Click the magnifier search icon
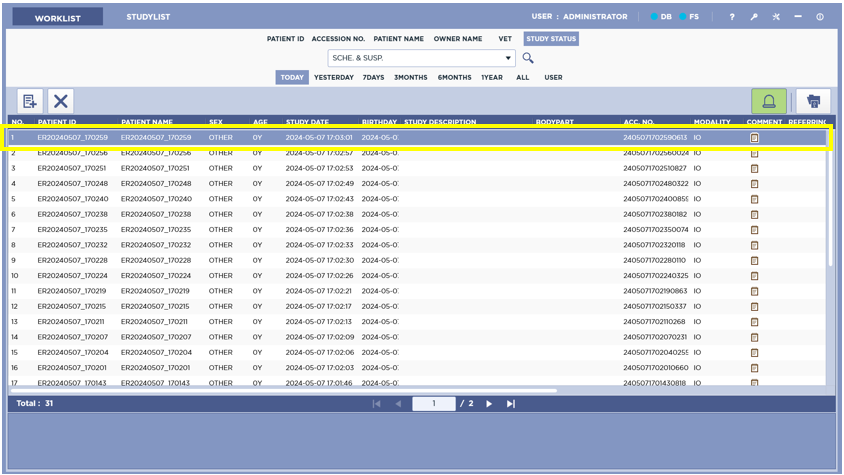Viewport: 844px width, 475px height. tap(528, 58)
